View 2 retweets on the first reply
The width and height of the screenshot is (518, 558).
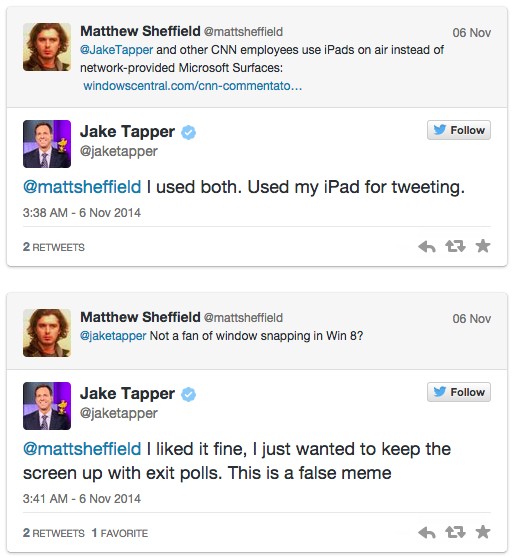(x=54, y=247)
